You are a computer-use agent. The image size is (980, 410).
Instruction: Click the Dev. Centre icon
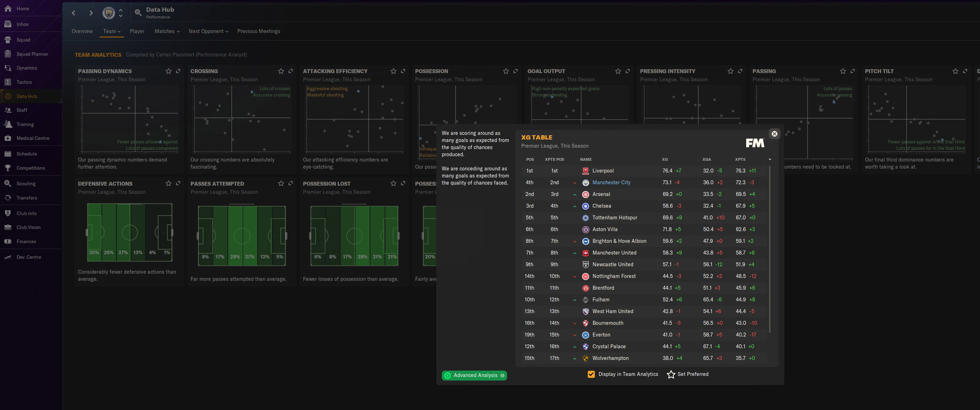tap(7, 257)
